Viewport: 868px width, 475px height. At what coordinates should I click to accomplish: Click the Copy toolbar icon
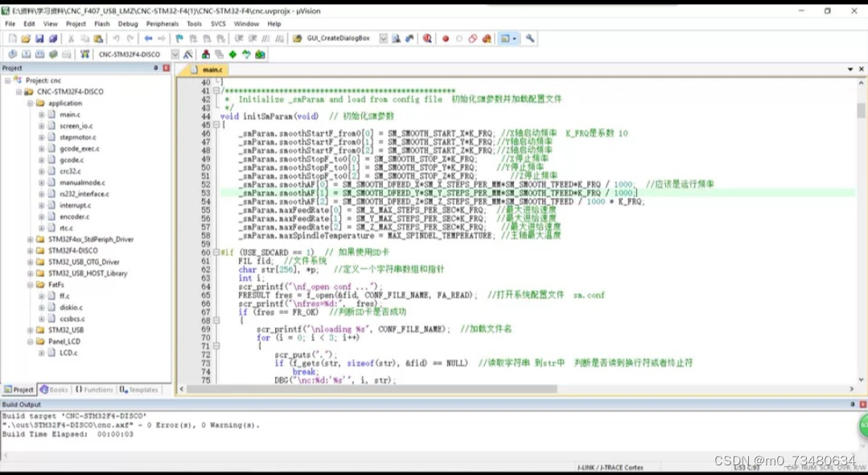(84, 39)
